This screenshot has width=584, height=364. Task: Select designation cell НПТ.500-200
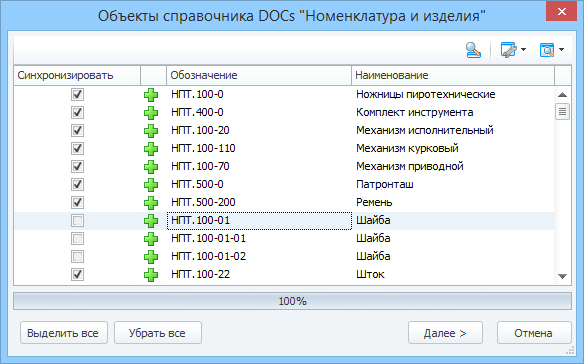tap(259, 202)
